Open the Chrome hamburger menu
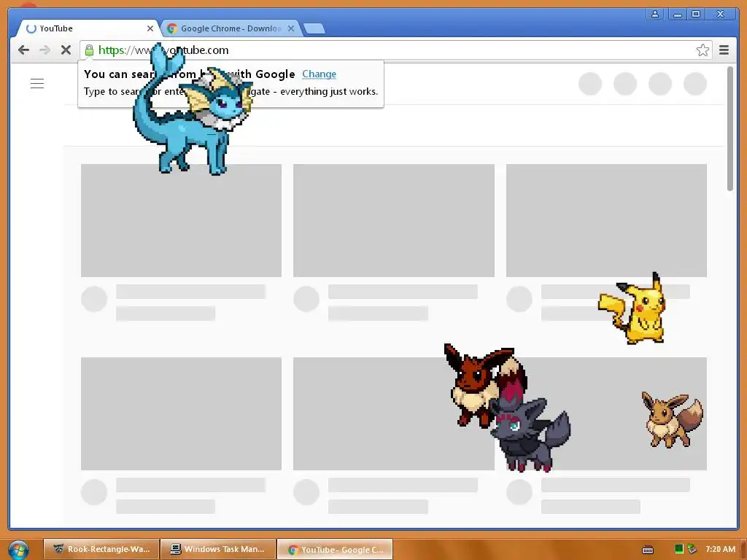The height and width of the screenshot is (560, 747). pyautogui.click(x=724, y=50)
